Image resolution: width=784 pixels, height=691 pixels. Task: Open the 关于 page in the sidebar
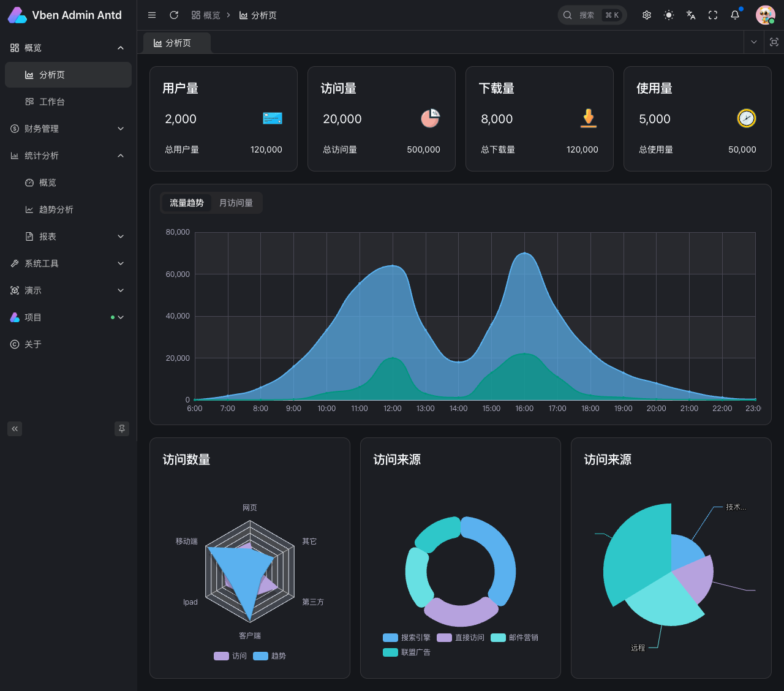(33, 344)
